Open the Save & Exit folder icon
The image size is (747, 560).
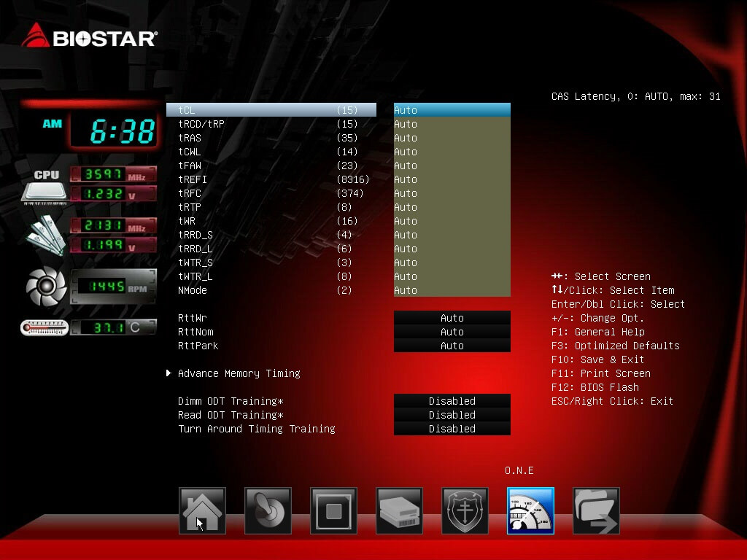coord(596,511)
